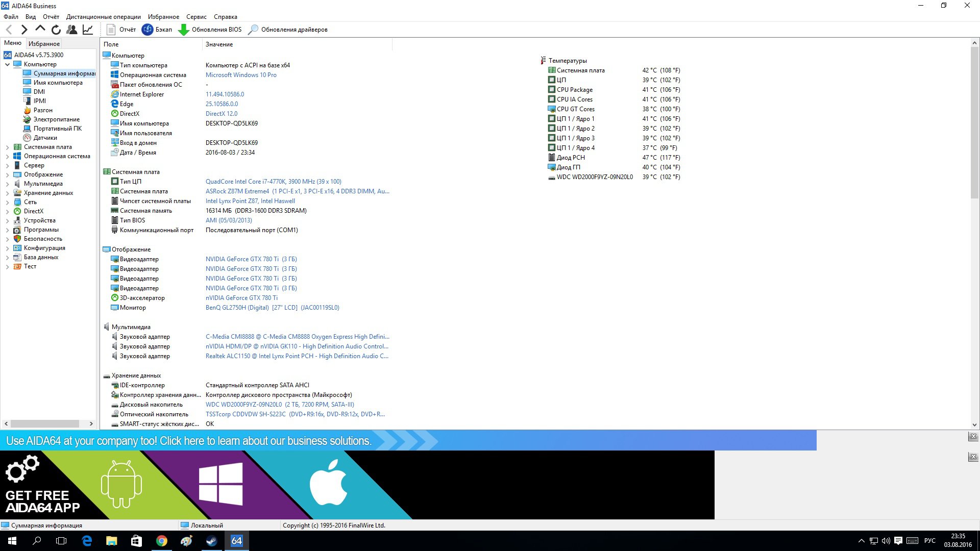Select База данных in the sidebar tree

(x=41, y=257)
